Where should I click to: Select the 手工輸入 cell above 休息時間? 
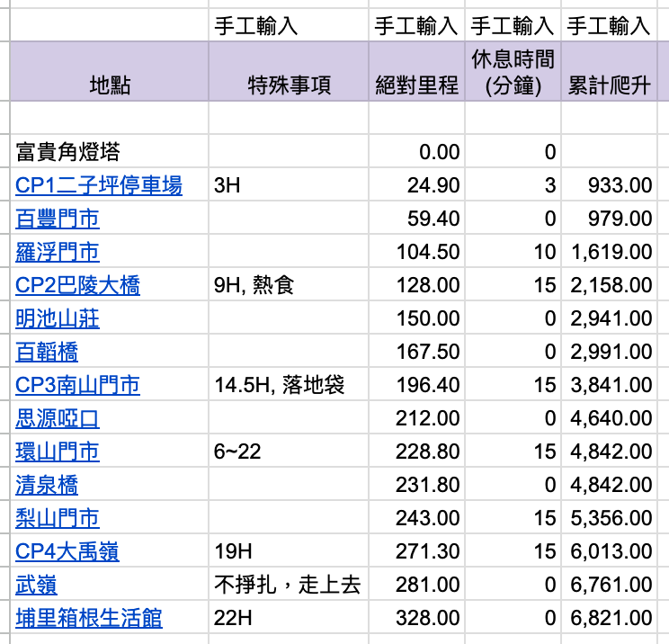513,25
